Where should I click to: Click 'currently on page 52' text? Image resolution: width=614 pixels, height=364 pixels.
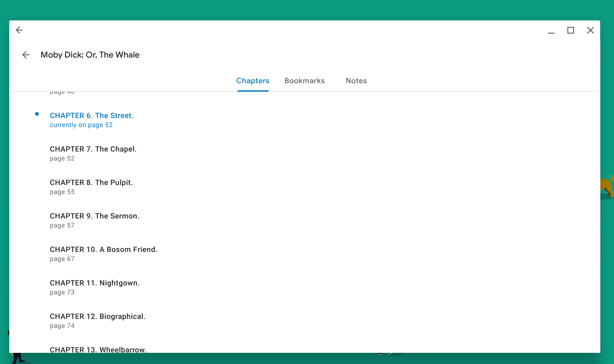tap(81, 125)
